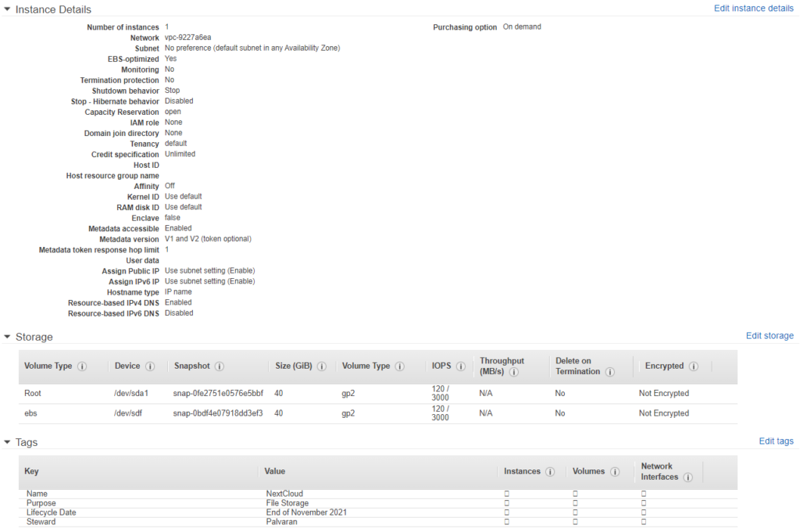This screenshot has width=800, height=532.
Task: Click info icon for Volume Type header beside Size (GiB)
Action: click(x=400, y=366)
